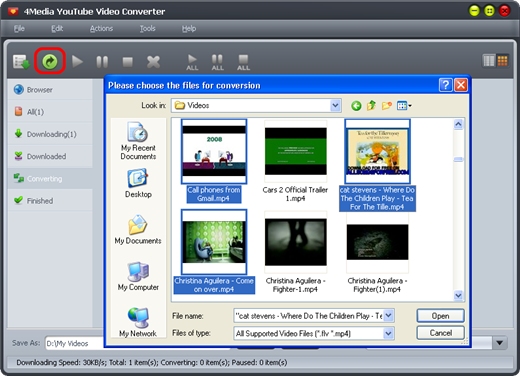The height and width of the screenshot is (376, 520).
Task: Click the file list scroll up arrow
Action: (458, 125)
